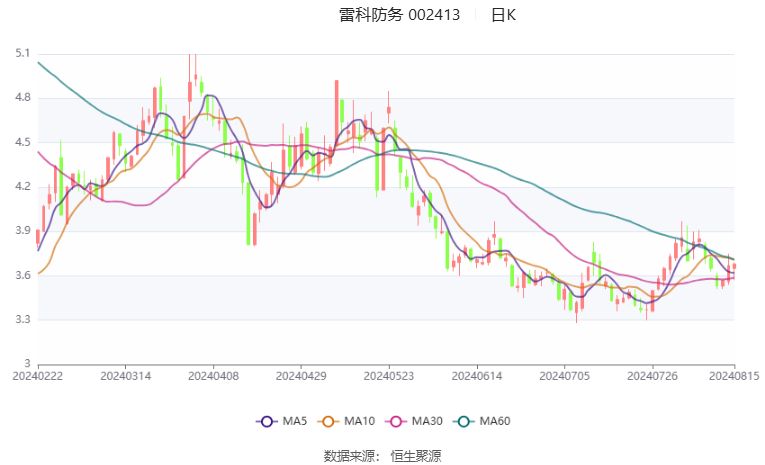
Task: Select the 20240705 date axis label
Action: point(564,376)
